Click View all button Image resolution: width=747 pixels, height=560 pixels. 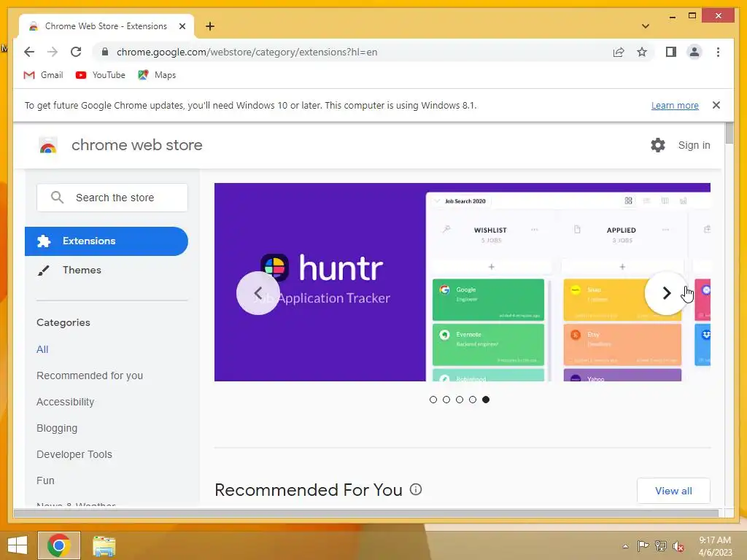pos(673,491)
